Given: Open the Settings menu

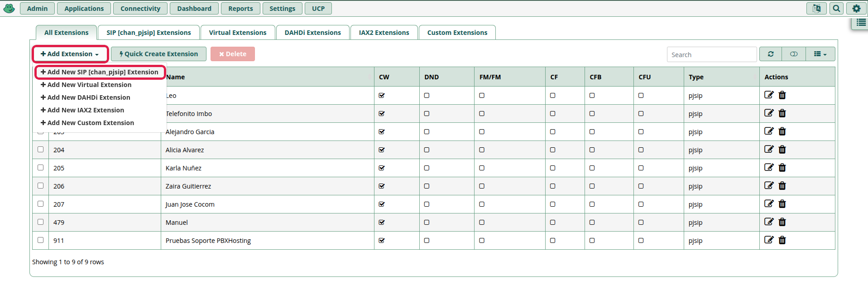Looking at the screenshot, I should [x=282, y=8].
